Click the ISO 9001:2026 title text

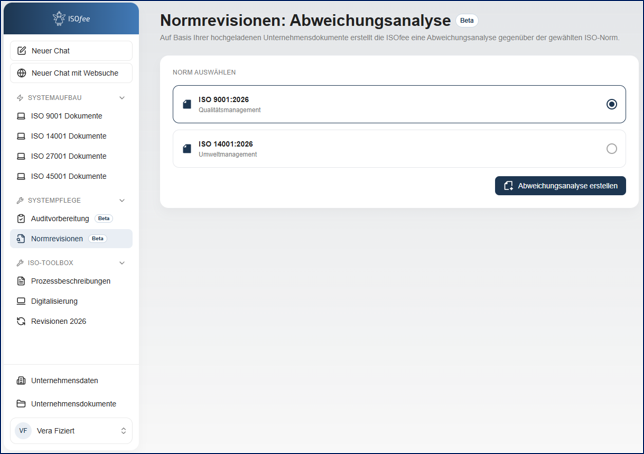click(223, 99)
